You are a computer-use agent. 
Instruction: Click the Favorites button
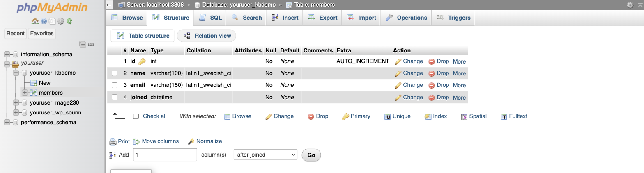click(x=42, y=33)
